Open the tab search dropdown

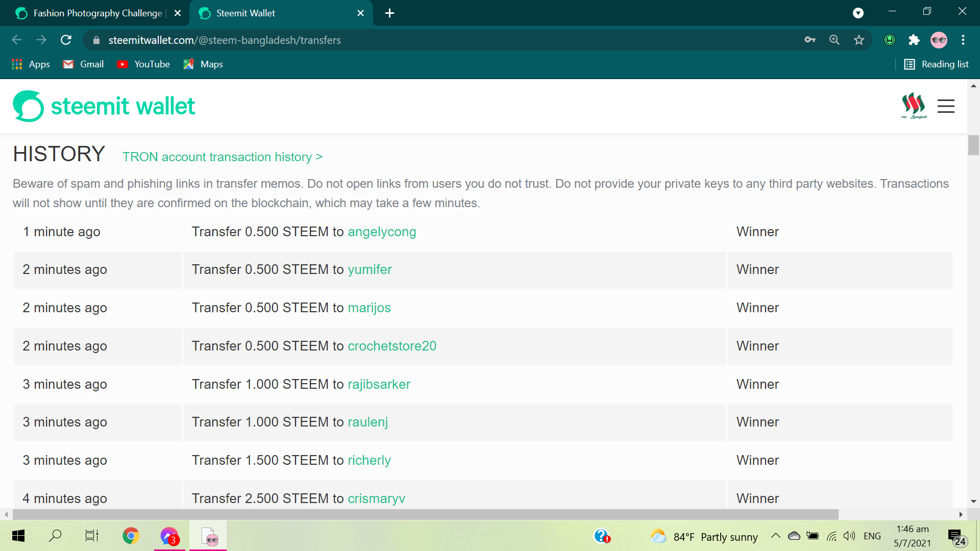pos(859,13)
